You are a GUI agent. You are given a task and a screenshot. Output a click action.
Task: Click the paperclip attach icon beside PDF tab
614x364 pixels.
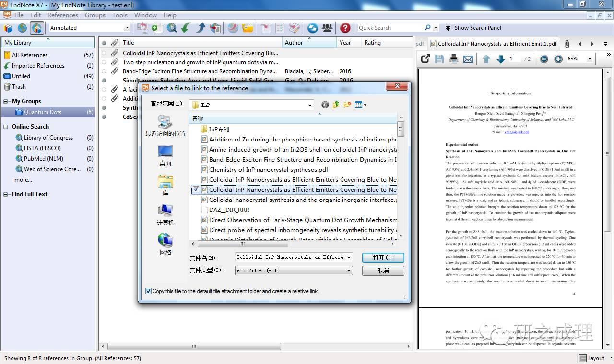pos(567,44)
